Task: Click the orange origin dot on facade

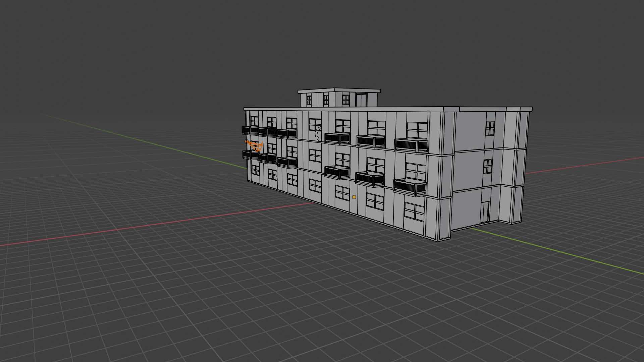Action: click(354, 197)
